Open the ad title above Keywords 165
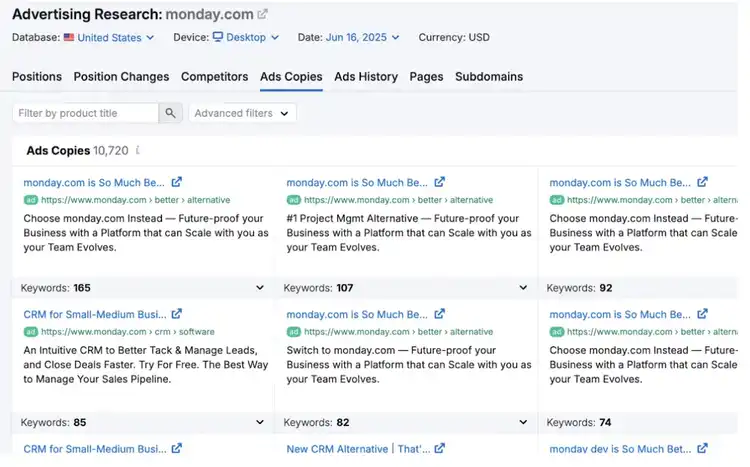This screenshot has height=467, width=750. [94, 183]
